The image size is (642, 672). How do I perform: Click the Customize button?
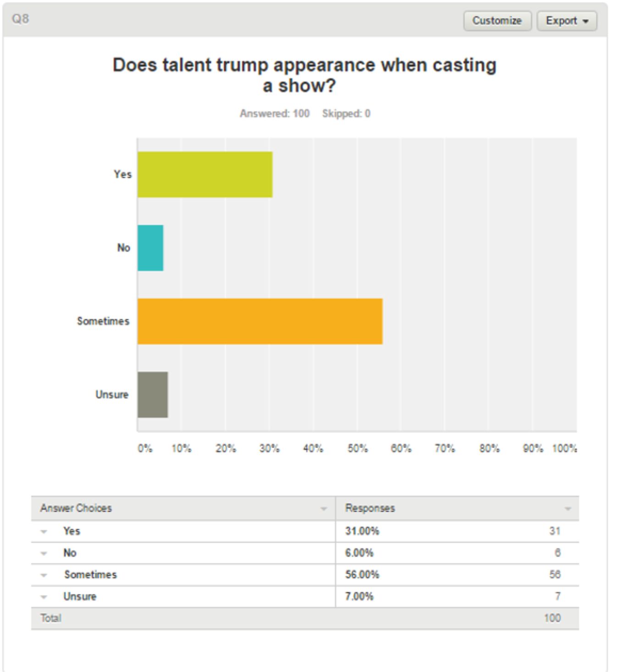coord(497,21)
